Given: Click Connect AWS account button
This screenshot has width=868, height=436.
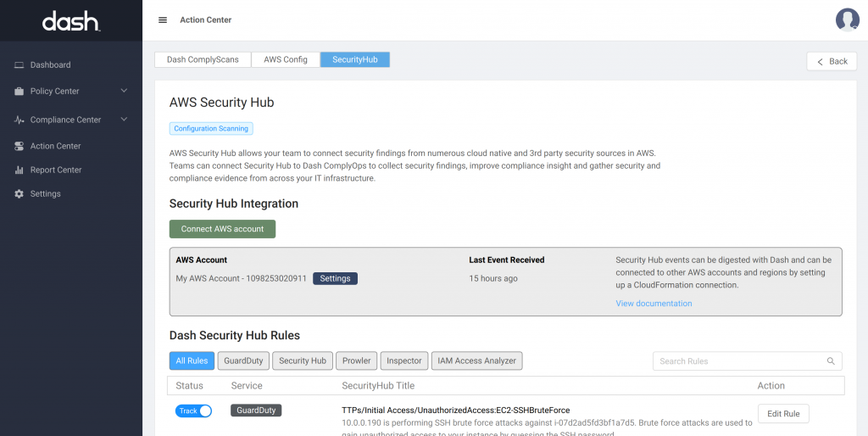Looking at the screenshot, I should coord(223,229).
